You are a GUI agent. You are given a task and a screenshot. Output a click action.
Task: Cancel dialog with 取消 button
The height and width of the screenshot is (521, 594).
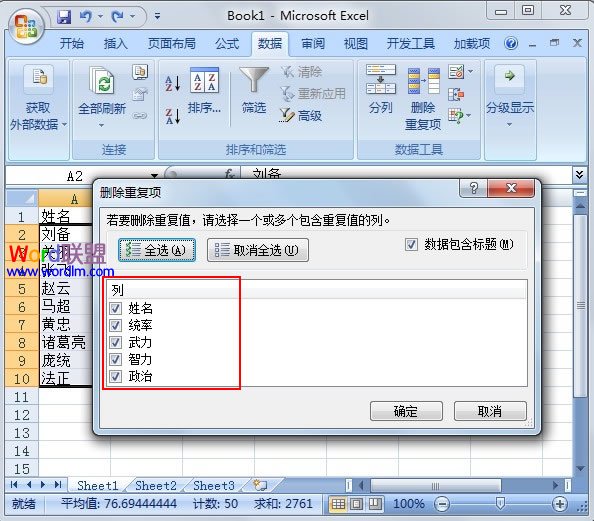(x=490, y=411)
